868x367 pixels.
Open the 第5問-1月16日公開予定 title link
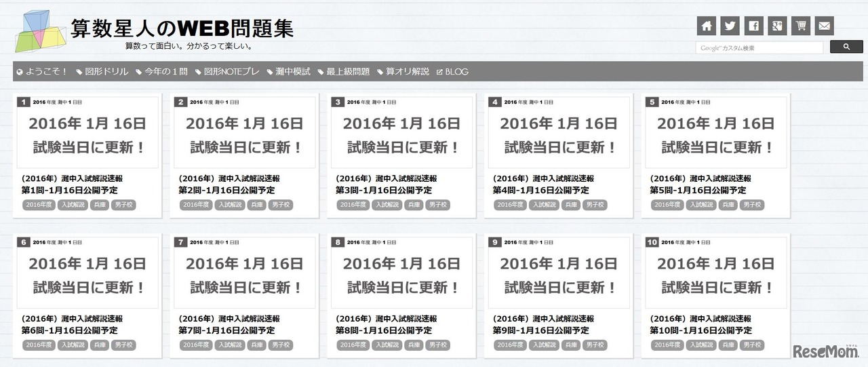698,191
